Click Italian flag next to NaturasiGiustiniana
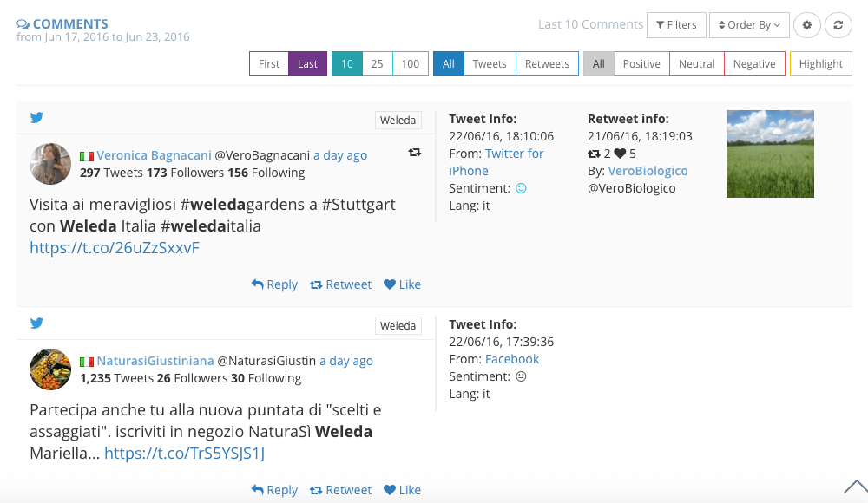The image size is (868, 503). (x=87, y=362)
